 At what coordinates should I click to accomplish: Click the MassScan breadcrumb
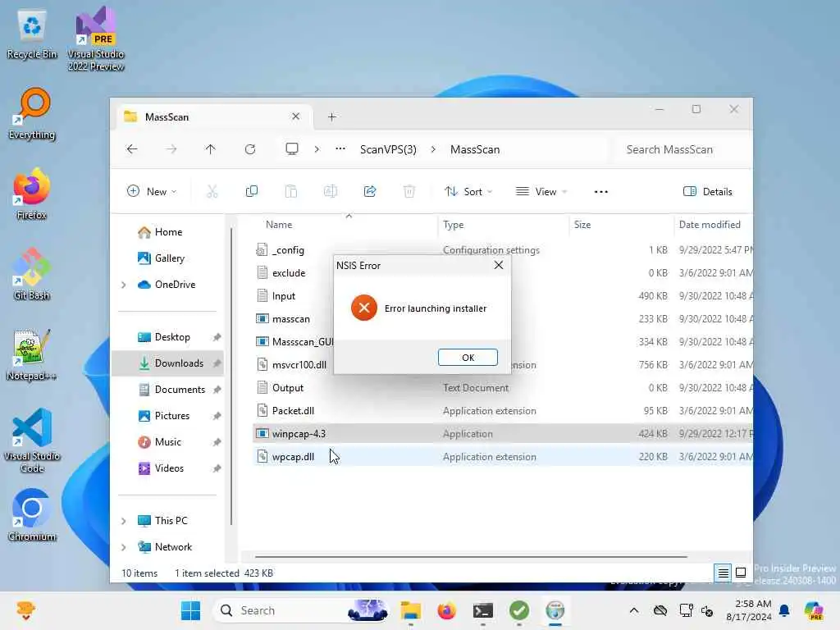click(475, 149)
